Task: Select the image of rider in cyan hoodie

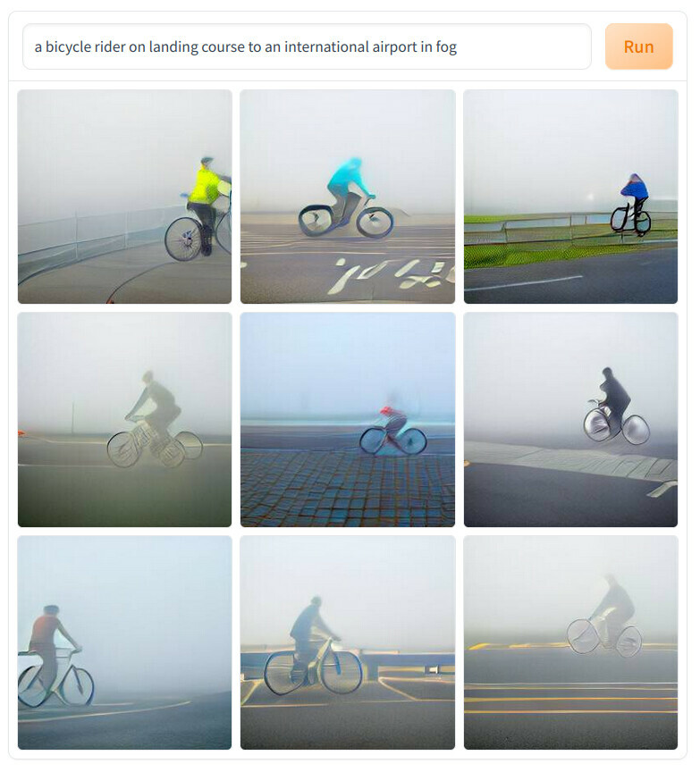Action: pyautogui.click(x=347, y=197)
